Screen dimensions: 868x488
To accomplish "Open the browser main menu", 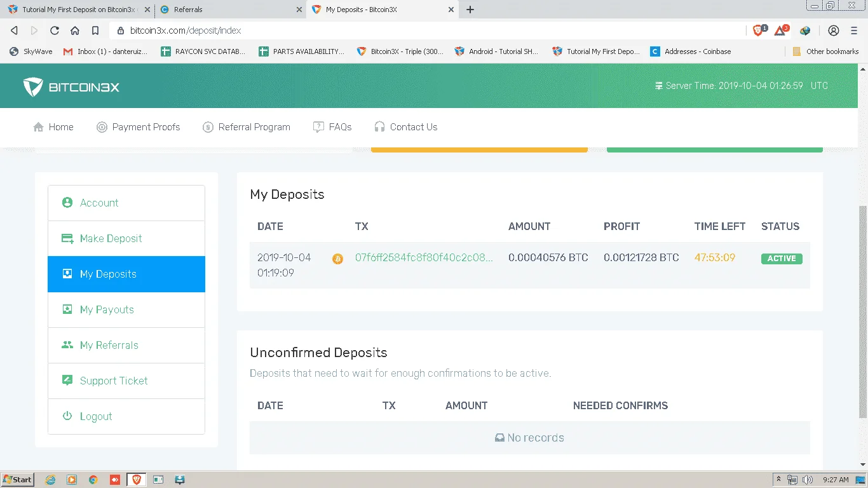I will (853, 30).
